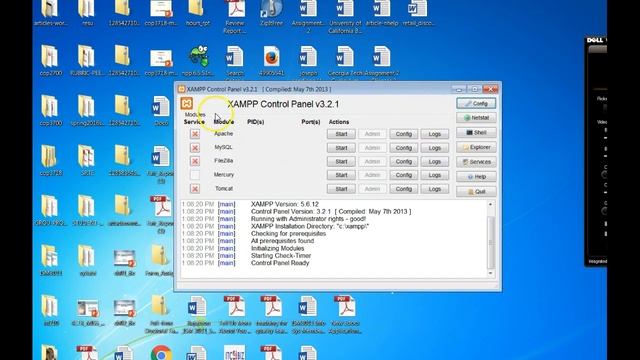The height and width of the screenshot is (360, 640).
Task: Quit the XAMPP control panel
Action: click(476, 191)
